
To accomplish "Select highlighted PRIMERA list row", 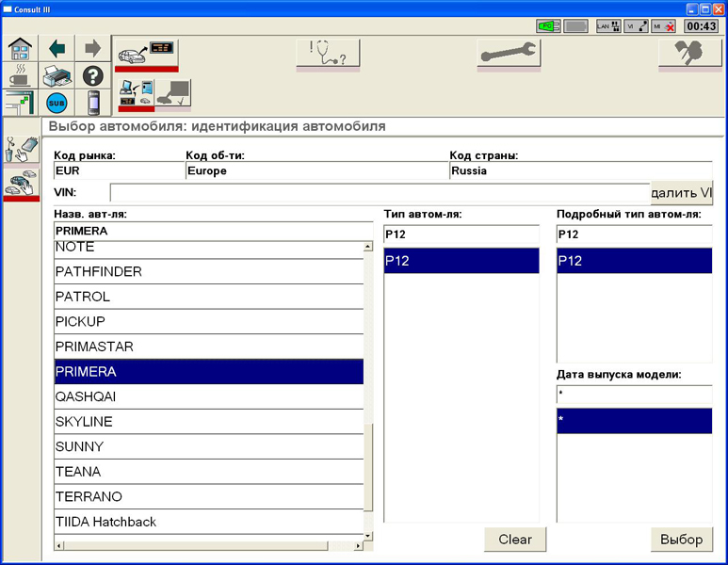I will click(209, 371).
